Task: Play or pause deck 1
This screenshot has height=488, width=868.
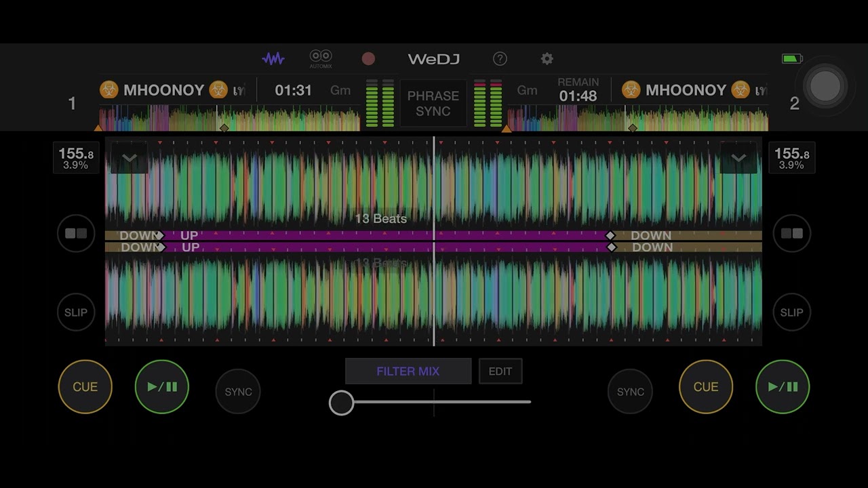Action: (x=162, y=387)
